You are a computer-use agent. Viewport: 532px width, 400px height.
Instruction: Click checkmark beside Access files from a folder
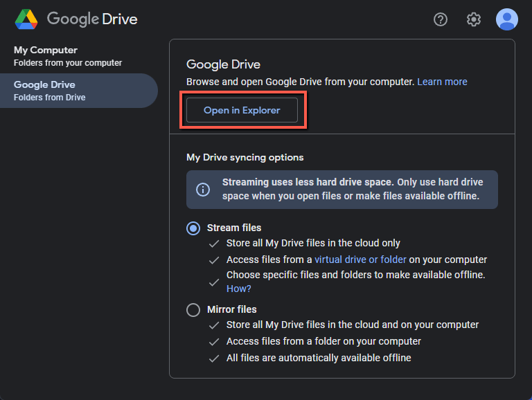coord(214,342)
